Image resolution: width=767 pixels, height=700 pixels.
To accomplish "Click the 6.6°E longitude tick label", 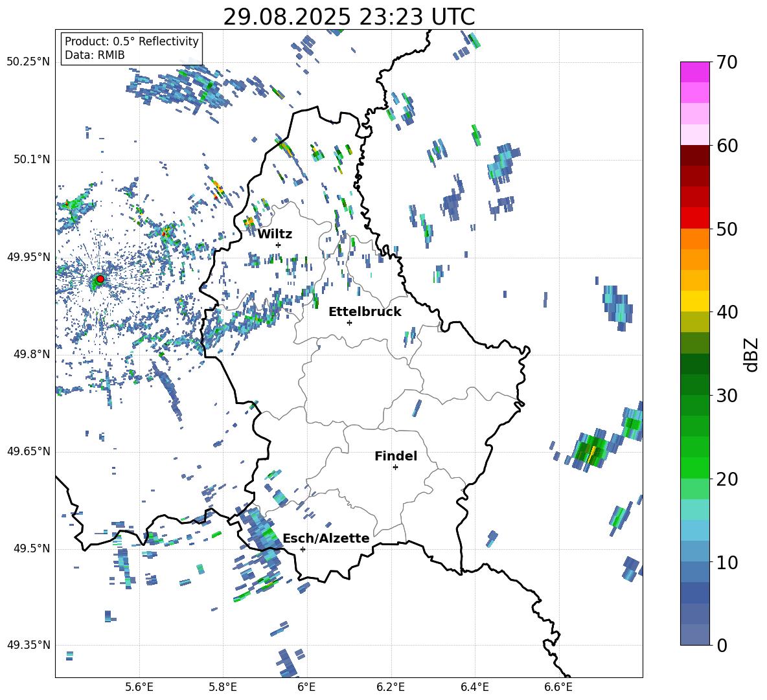I will tap(558, 688).
